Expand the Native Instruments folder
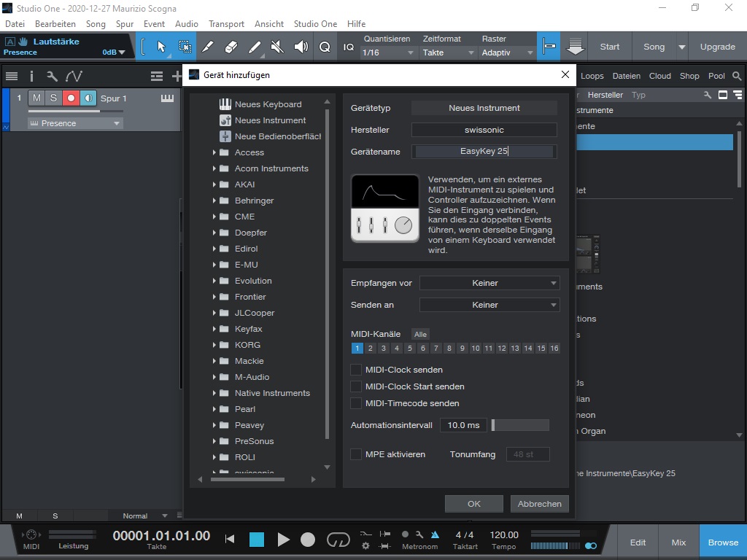The image size is (747, 560). pos(214,393)
